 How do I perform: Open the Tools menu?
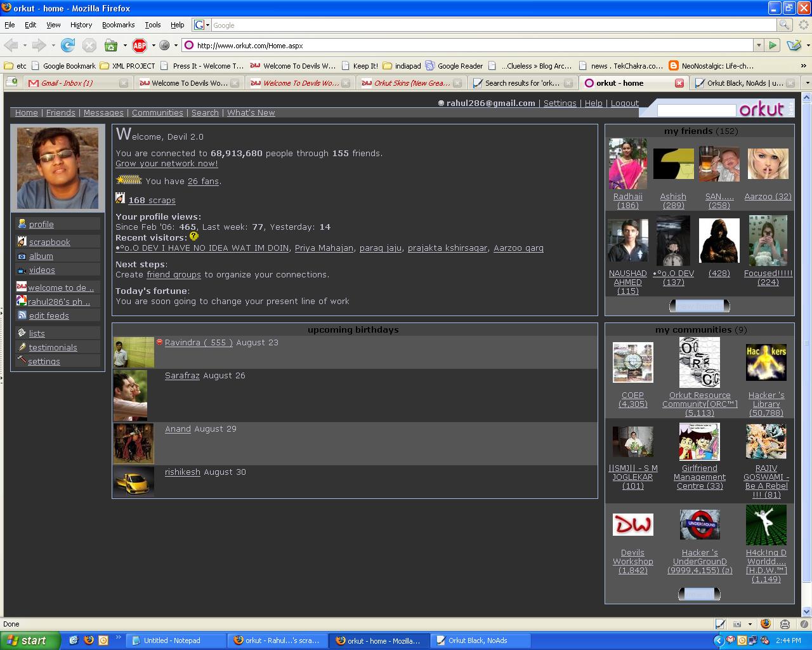point(153,25)
